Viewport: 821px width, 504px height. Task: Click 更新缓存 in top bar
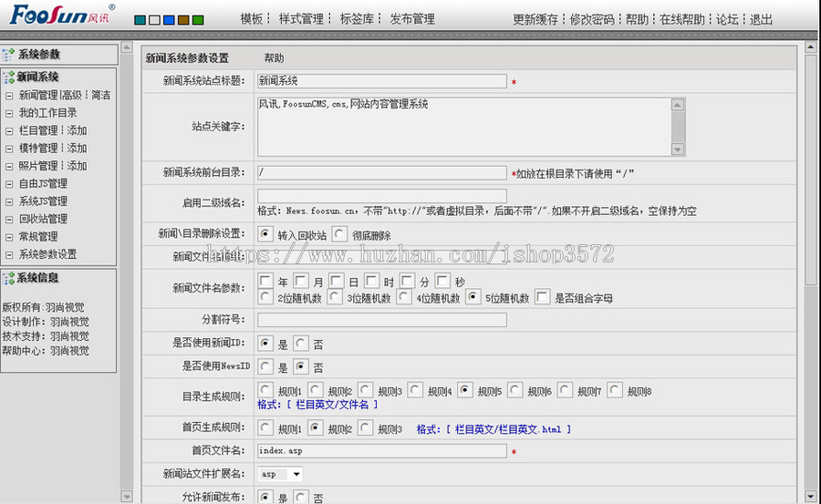[535, 20]
